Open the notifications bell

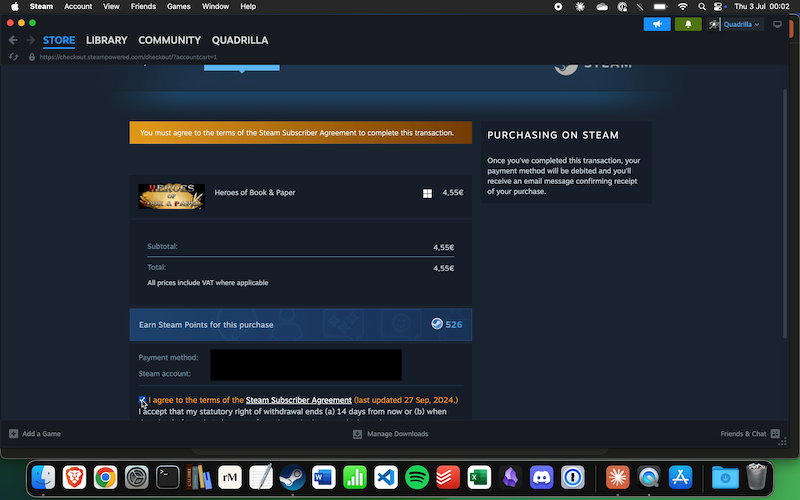point(688,24)
